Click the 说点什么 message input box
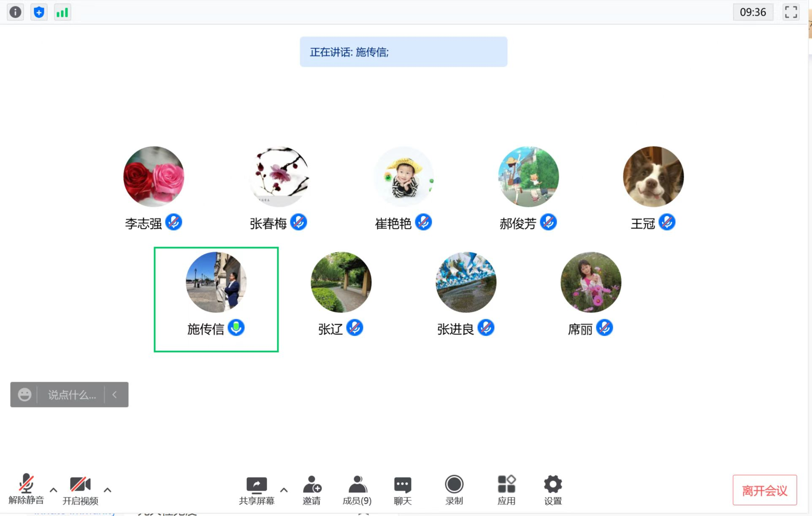This screenshot has height=516, width=812. click(72, 395)
